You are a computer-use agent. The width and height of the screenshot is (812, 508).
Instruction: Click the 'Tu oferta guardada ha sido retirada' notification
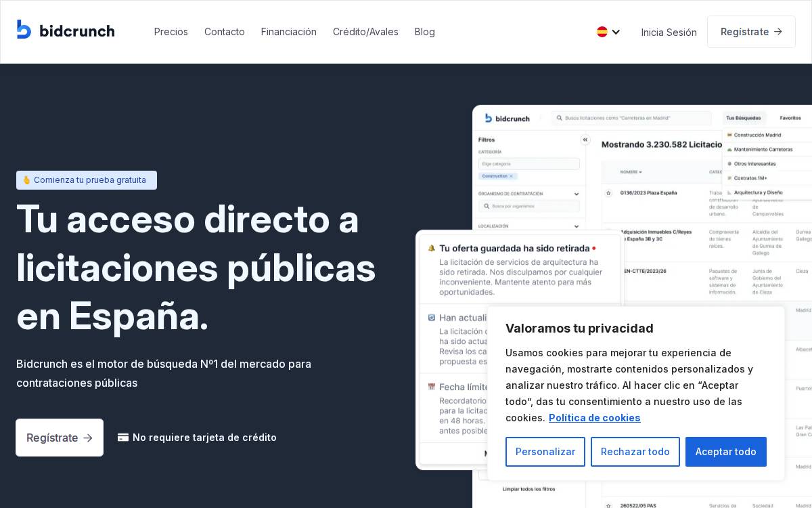tap(520, 269)
